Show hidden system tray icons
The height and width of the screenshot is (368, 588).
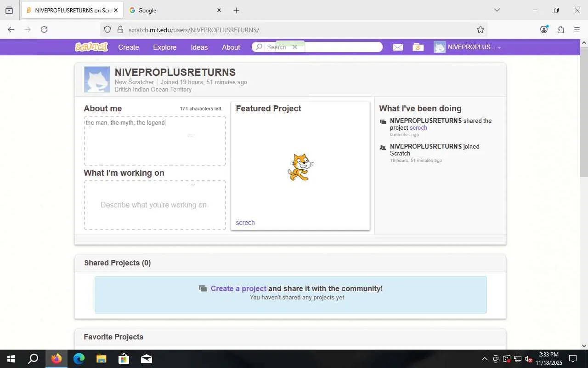[x=484, y=359]
